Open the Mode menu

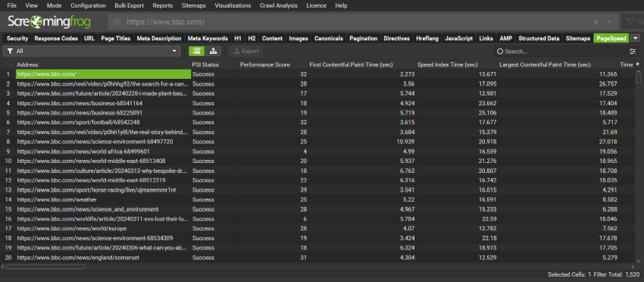pyautogui.click(x=55, y=6)
